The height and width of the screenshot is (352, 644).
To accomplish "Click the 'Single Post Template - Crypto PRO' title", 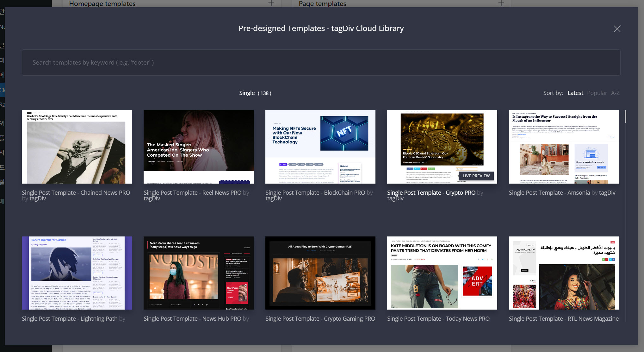I will point(431,192).
